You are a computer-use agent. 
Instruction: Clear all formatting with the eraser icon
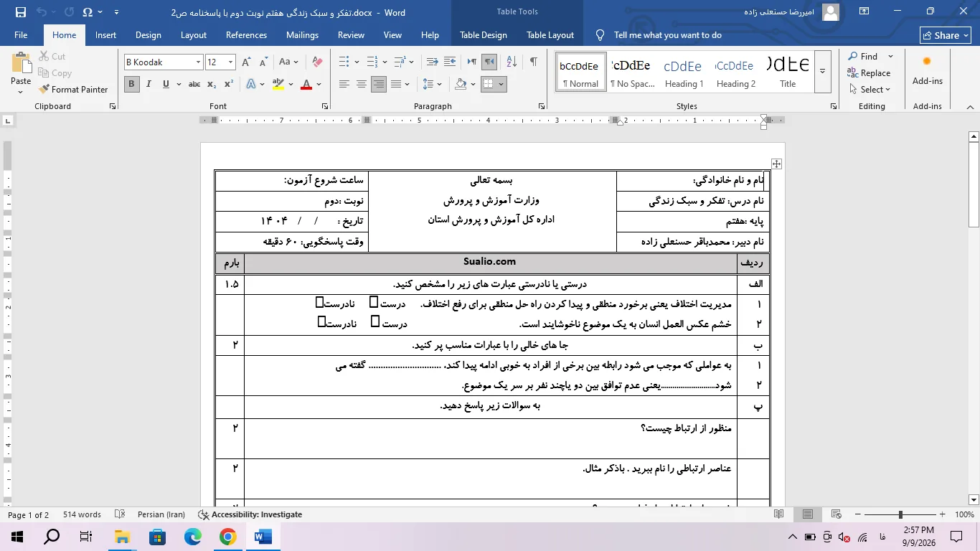click(x=318, y=62)
